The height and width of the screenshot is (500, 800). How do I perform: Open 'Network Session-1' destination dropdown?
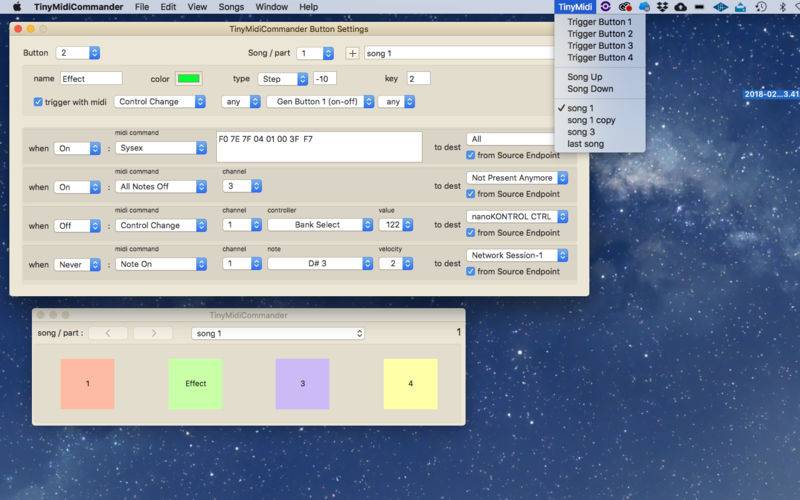pos(517,255)
